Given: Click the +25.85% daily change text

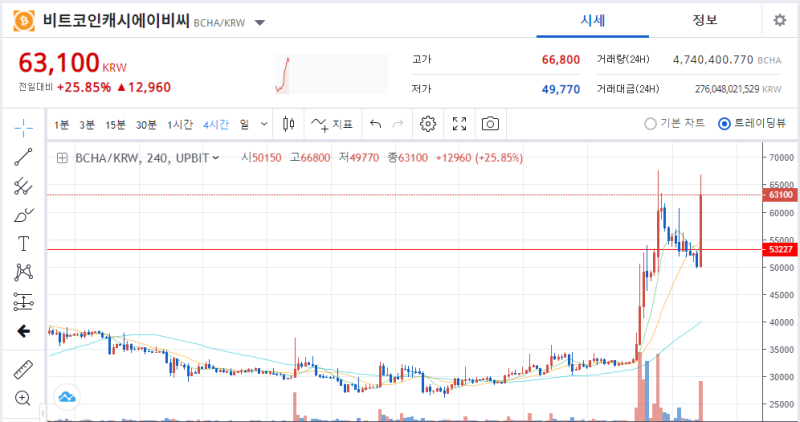Looking at the screenshot, I should (84, 87).
